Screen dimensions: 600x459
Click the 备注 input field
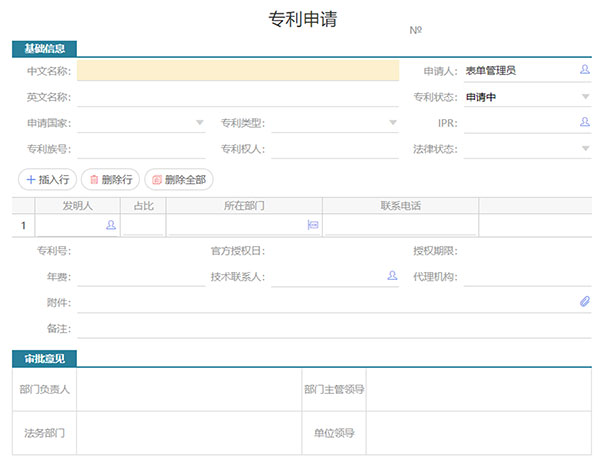coord(334,328)
